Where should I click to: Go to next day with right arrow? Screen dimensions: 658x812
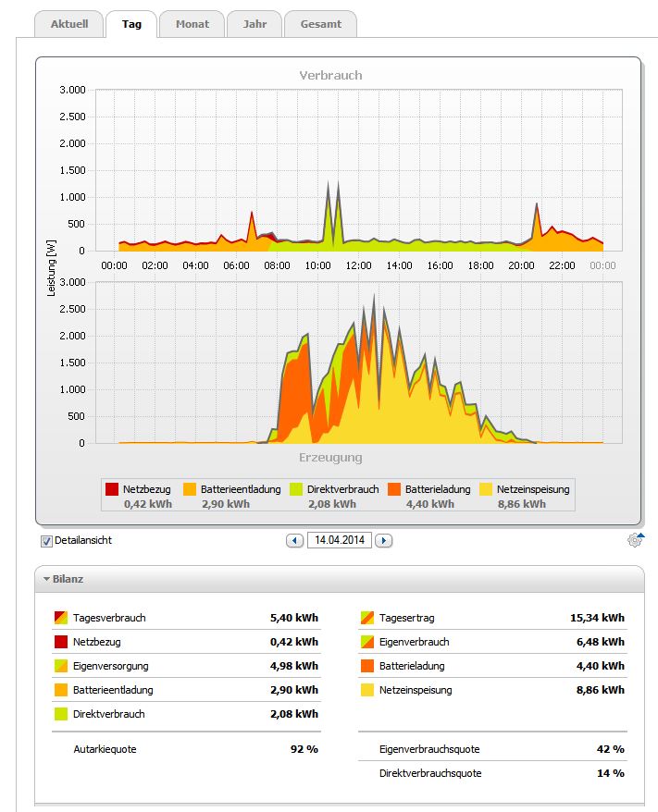click(x=383, y=541)
